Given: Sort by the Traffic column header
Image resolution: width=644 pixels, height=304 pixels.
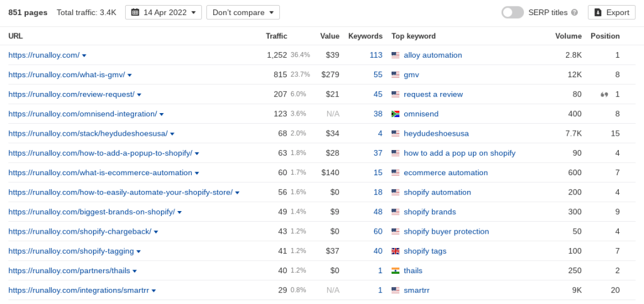Looking at the screenshot, I should 277,36.
